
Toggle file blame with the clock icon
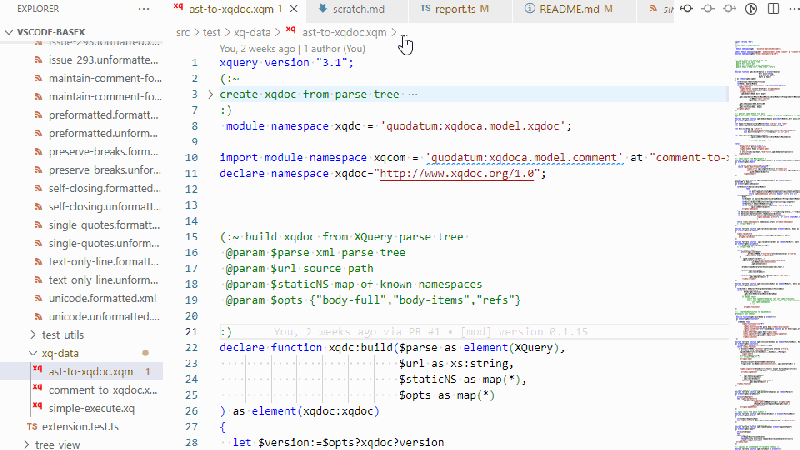(751, 9)
